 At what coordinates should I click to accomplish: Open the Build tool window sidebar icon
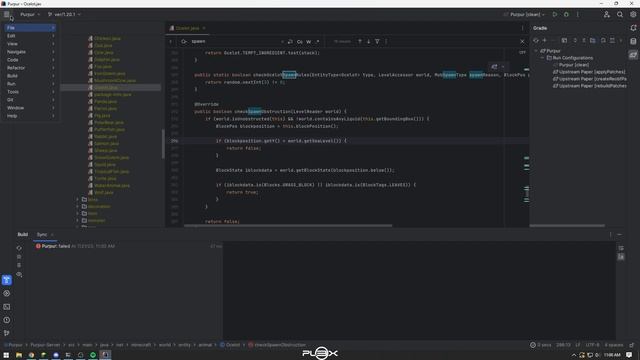point(7,280)
